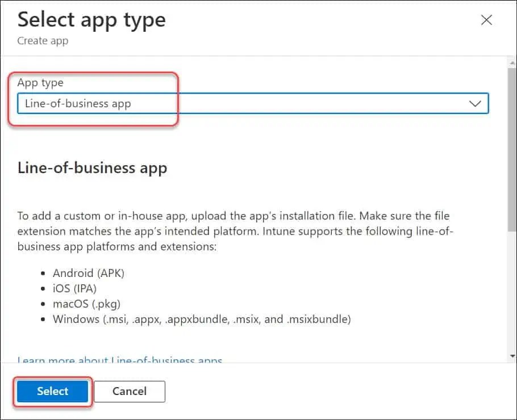This screenshot has height=420, width=517.
Task: Click the Create app subtitle label
Action: (x=43, y=40)
